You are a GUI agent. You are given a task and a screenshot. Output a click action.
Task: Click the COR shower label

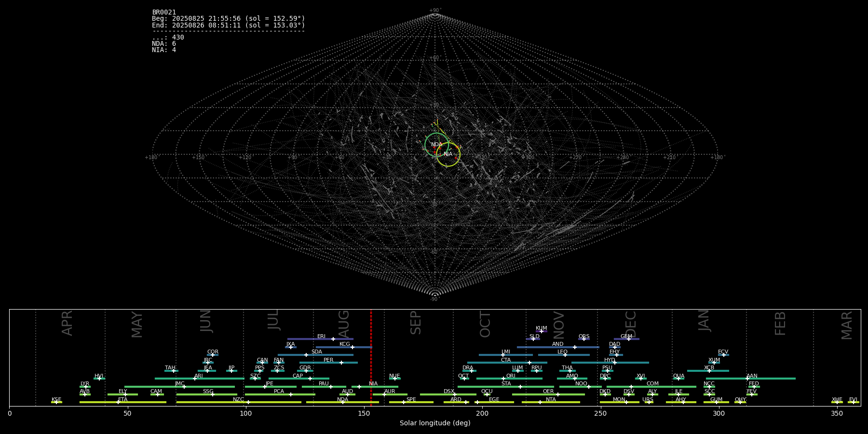coord(213,352)
